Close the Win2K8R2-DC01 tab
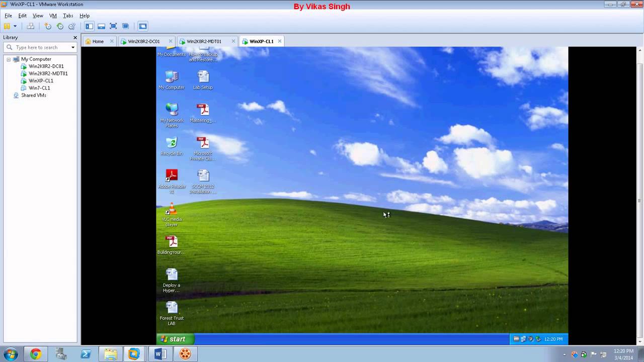 point(171,41)
